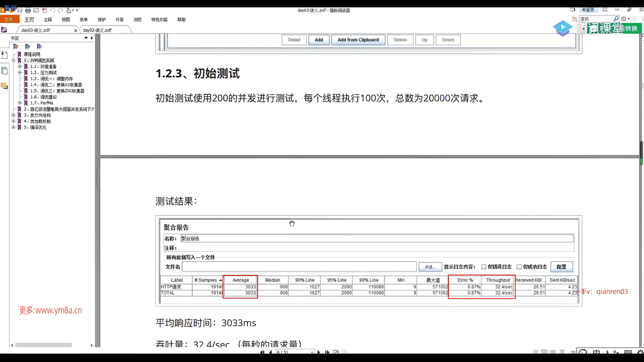Click the print icon in quick toolbar
The width and height of the screenshot is (644, 362).
(28, 10)
